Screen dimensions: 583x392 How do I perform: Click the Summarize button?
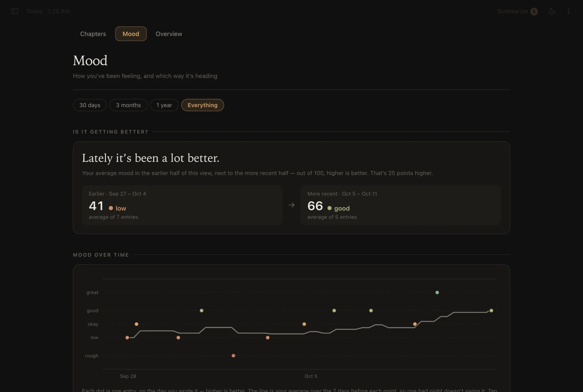point(517,11)
